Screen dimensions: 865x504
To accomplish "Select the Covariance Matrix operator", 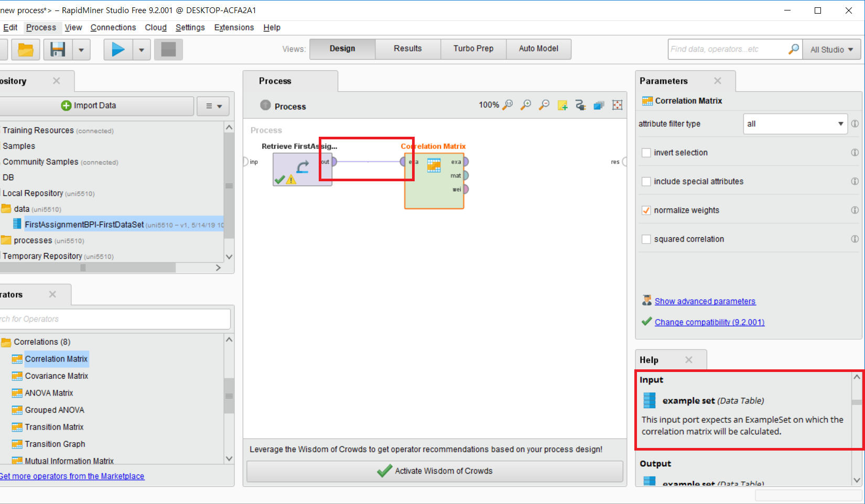I will point(57,376).
